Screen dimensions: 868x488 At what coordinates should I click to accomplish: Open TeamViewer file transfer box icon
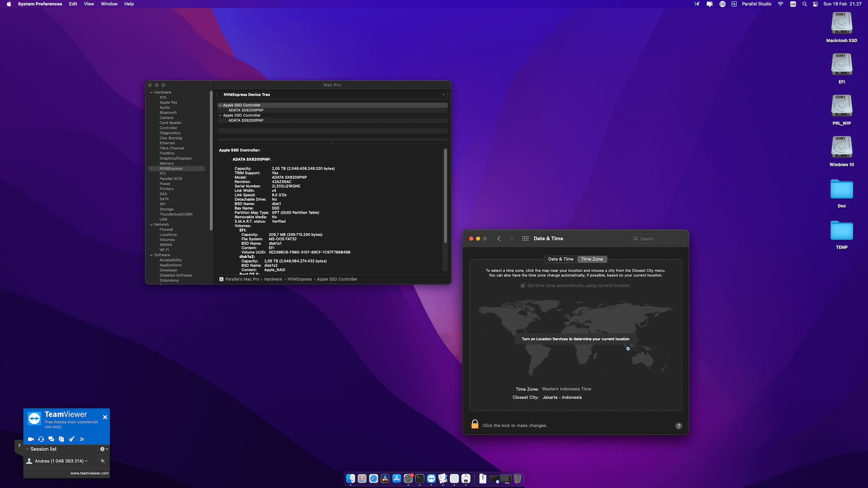(x=61, y=439)
